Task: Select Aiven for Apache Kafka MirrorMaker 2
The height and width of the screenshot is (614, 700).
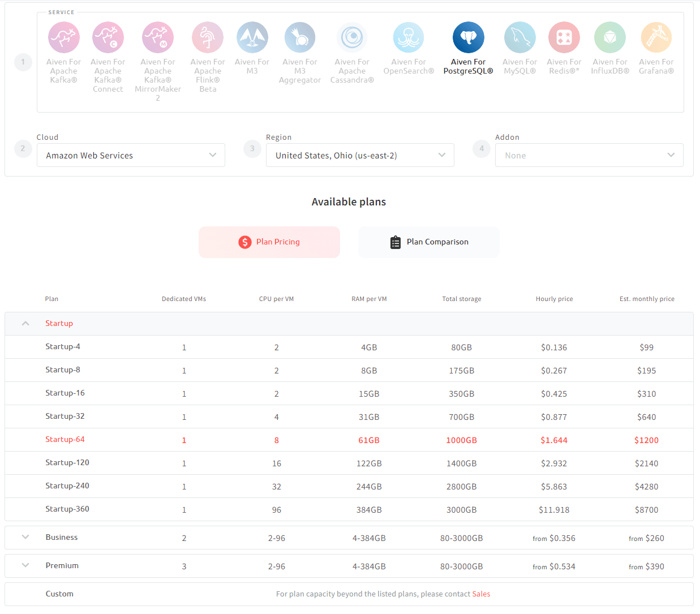Action: click(x=157, y=37)
